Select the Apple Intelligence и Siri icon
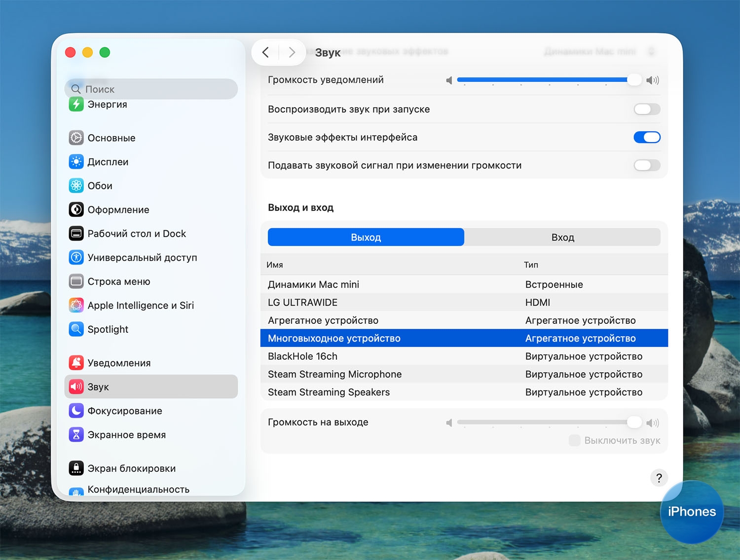 [76, 305]
